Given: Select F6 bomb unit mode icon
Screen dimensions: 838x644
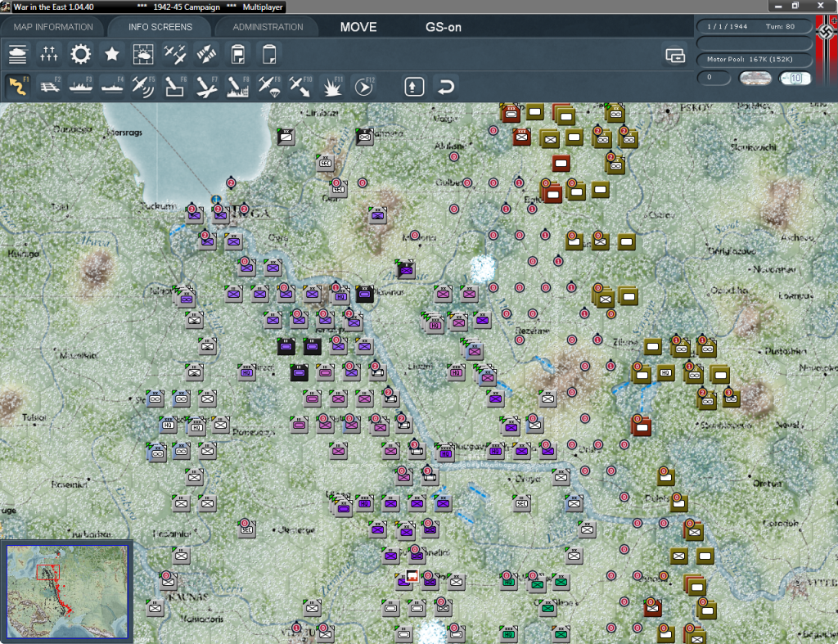Looking at the screenshot, I should point(175,86).
